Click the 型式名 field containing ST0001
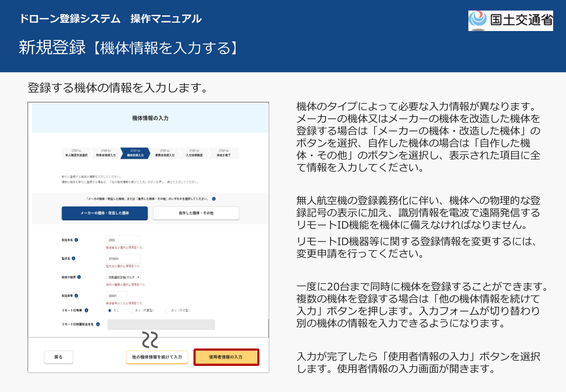 pos(123,259)
